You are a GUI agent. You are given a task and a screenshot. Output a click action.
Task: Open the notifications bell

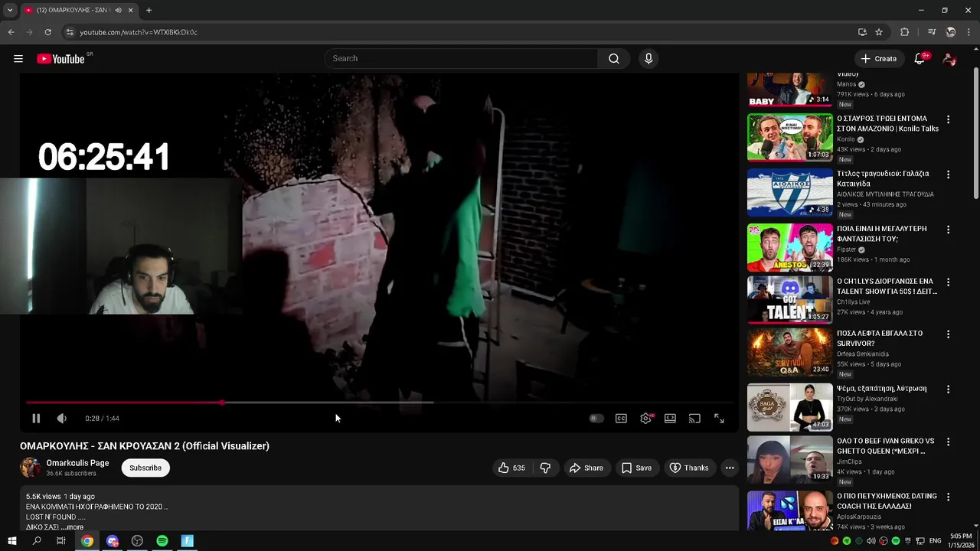920,59
